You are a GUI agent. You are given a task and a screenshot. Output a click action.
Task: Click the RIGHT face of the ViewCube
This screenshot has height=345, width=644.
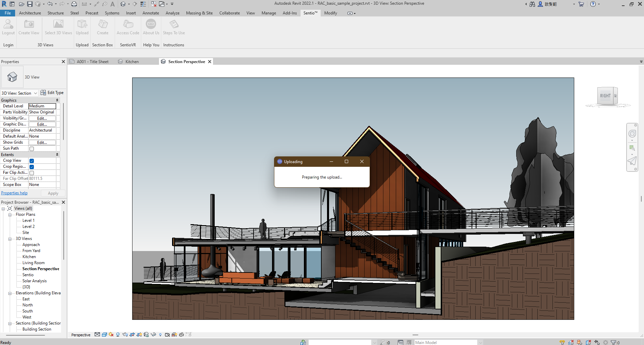605,96
